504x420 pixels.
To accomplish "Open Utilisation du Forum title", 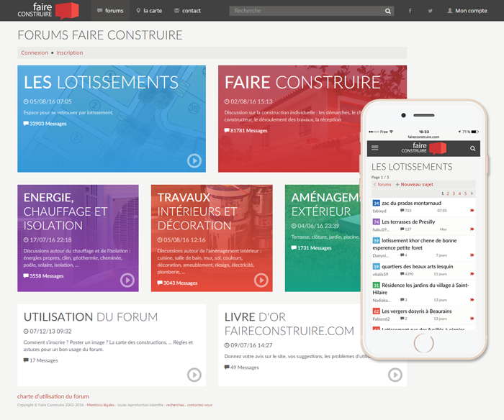I will pyautogui.click(x=91, y=317).
